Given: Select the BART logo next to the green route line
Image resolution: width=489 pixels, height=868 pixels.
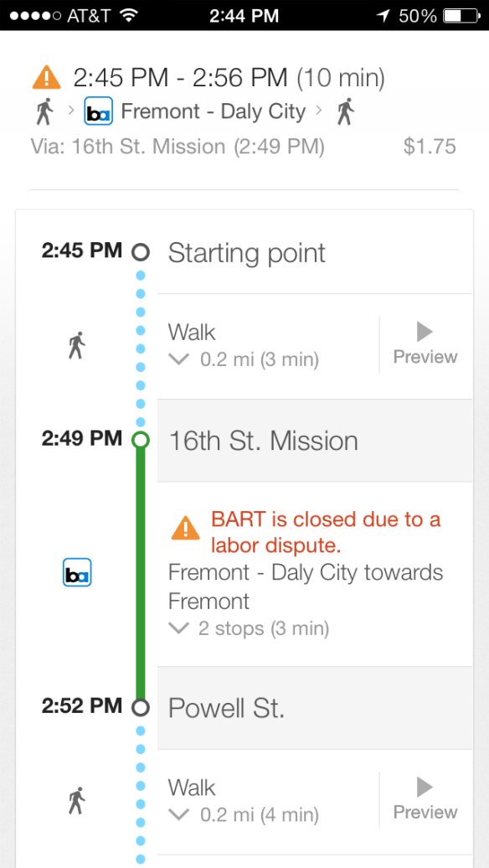Looking at the screenshot, I should [77, 571].
